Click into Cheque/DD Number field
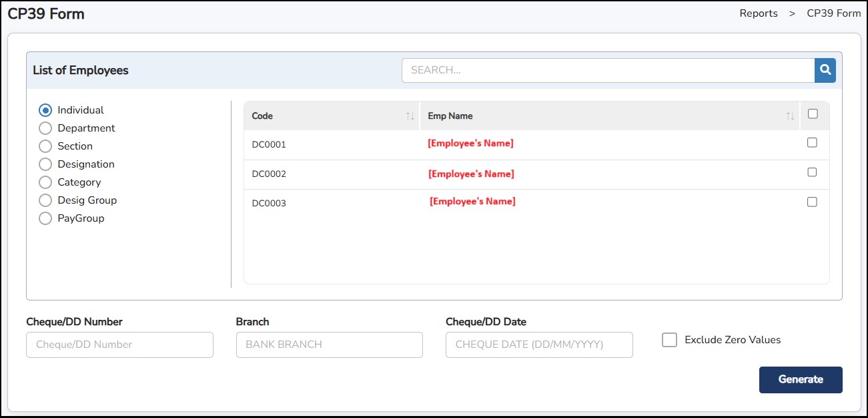Viewport: 868px width, 418px height. tap(119, 345)
